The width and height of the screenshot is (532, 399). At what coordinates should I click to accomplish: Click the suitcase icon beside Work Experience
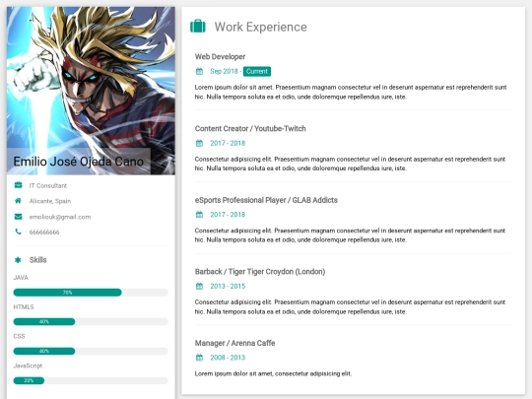point(198,27)
